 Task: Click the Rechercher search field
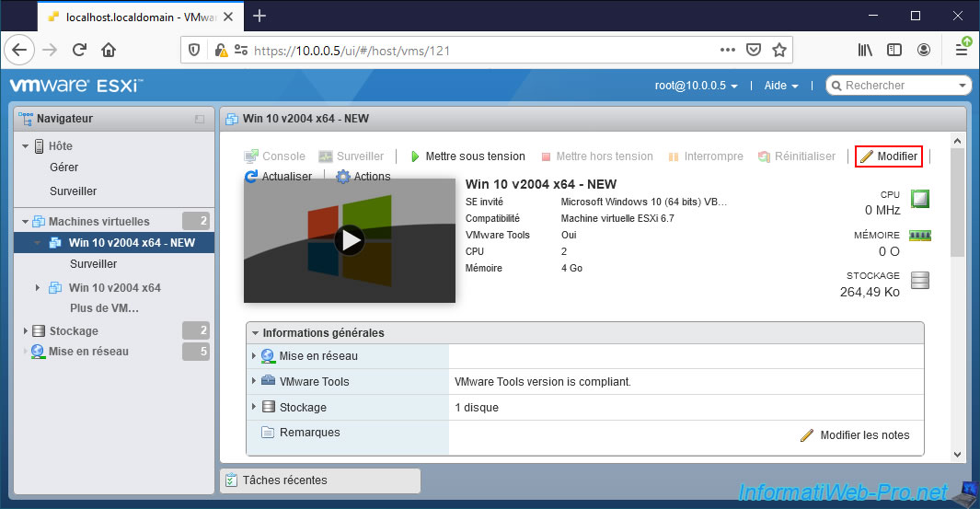coord(899,85)
